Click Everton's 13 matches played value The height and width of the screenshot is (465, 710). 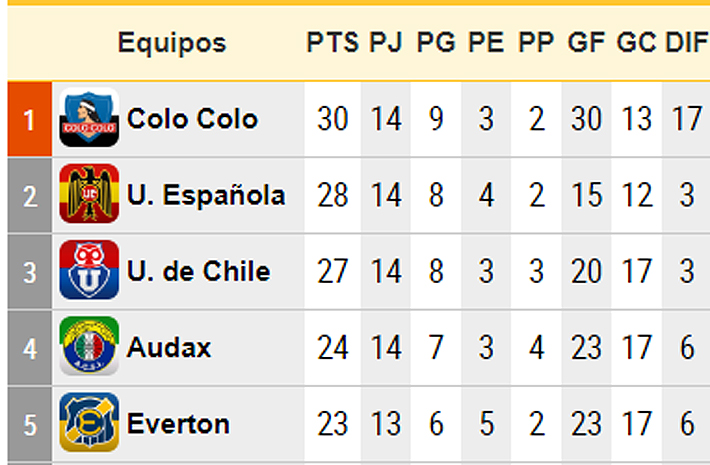click(386, 424)
